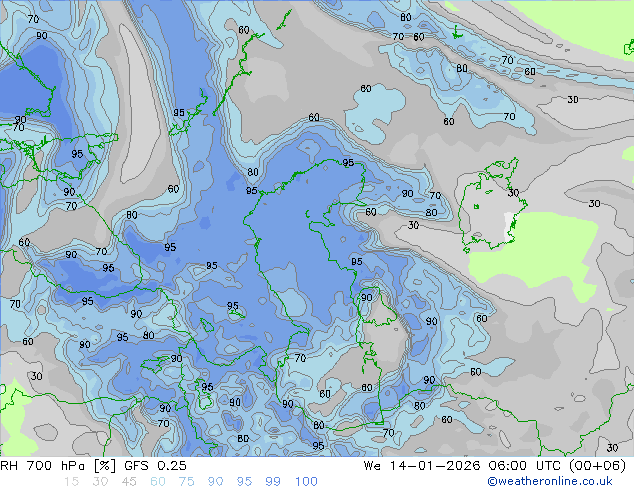
Task: Click the '06:00 UTC' time text
Action: (523, 466)
